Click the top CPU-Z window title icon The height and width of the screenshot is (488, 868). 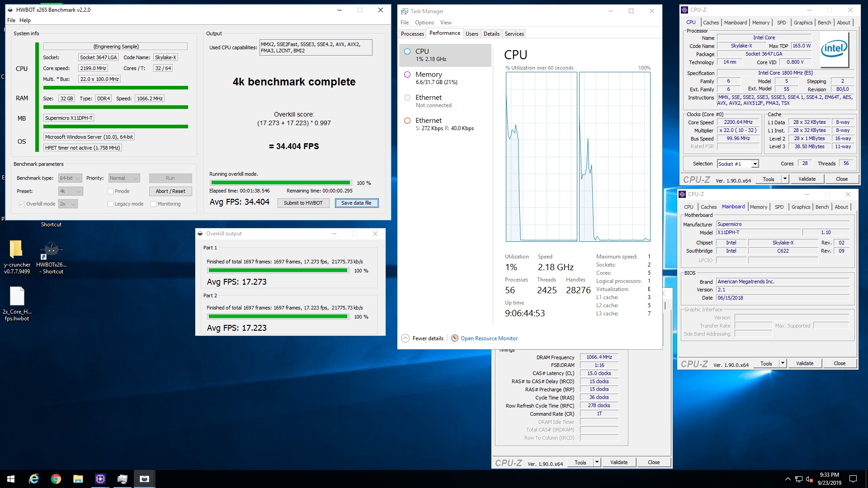[685, 10]
